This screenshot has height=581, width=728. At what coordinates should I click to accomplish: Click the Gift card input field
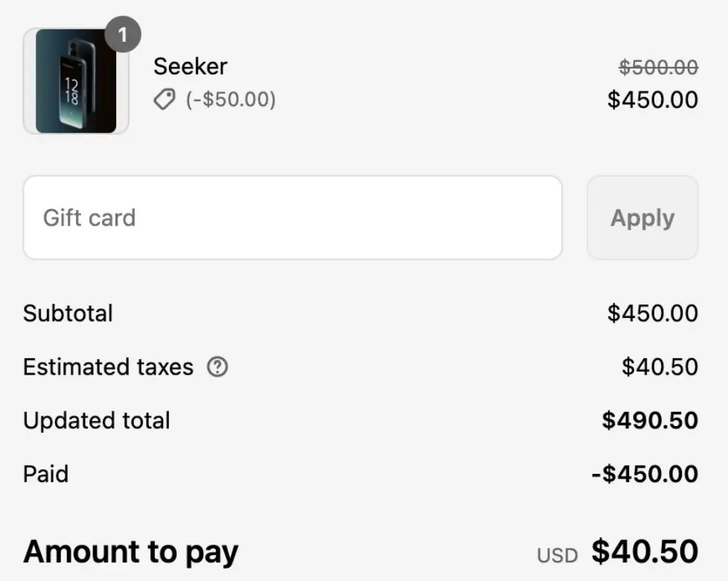click(x=293, y=218)
